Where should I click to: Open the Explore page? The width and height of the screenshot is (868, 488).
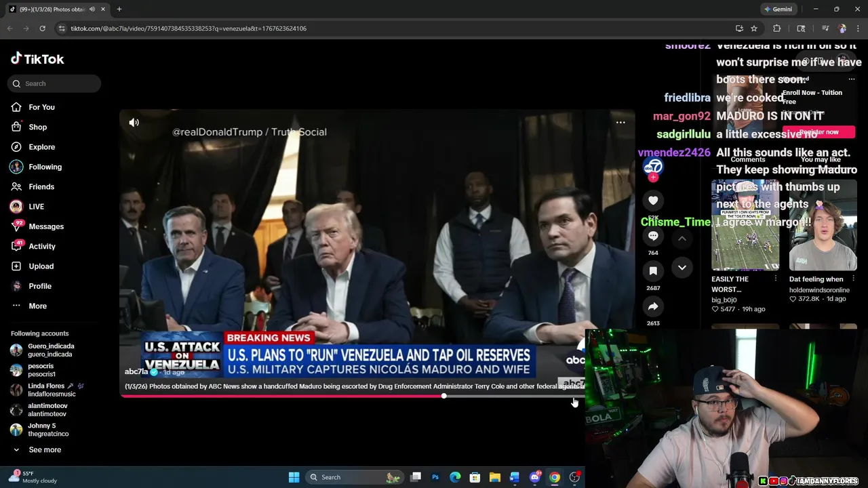tap(41, 147)
